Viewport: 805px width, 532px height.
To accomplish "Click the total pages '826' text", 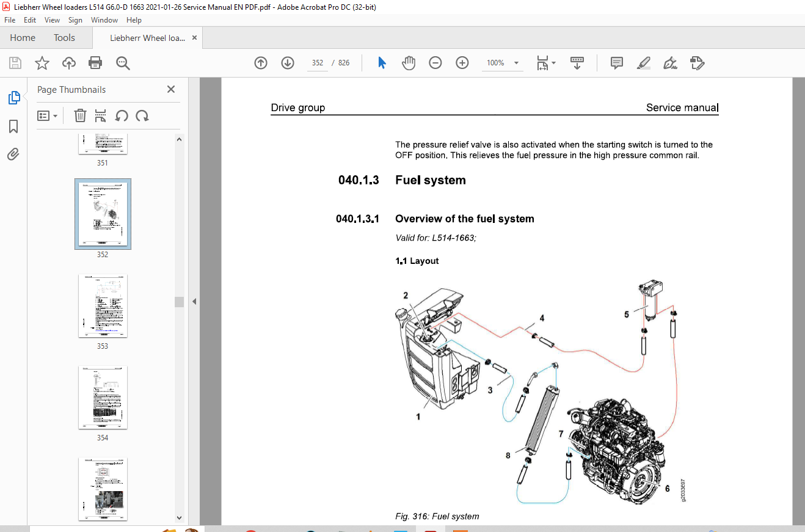I will (344, 63).
